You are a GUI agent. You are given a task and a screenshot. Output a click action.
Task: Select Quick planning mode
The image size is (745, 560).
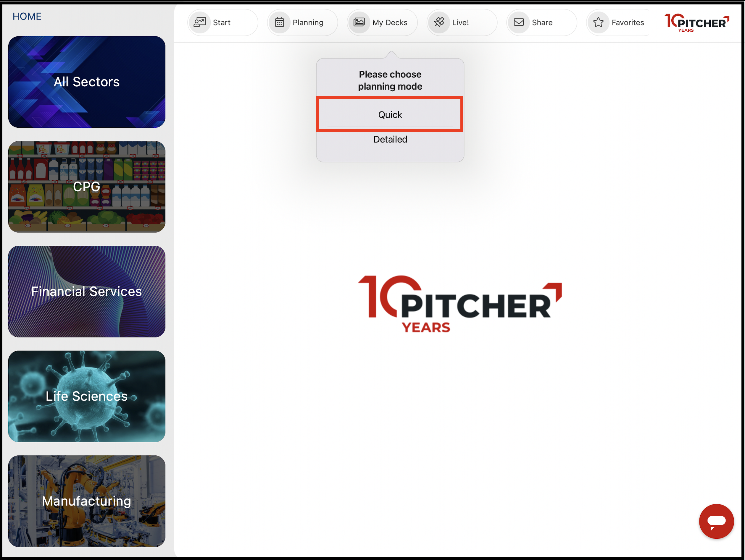pos(390,115)
